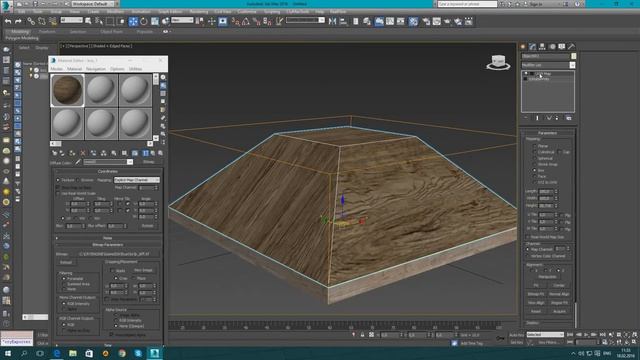Image resolution: width=640 pixels, height=360 pixels.
Task: Toggle Real-World Map Size checkbox in Parameters
Action: [528, 237]
